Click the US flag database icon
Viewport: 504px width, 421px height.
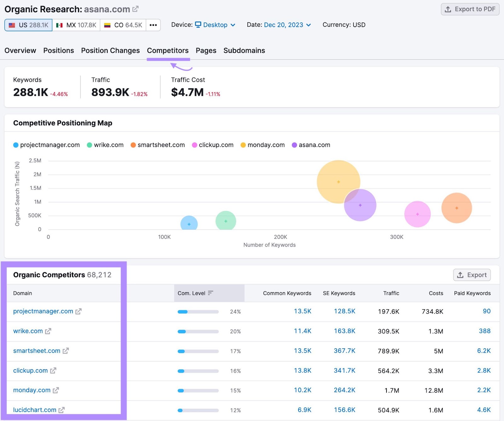coord(12,25)
